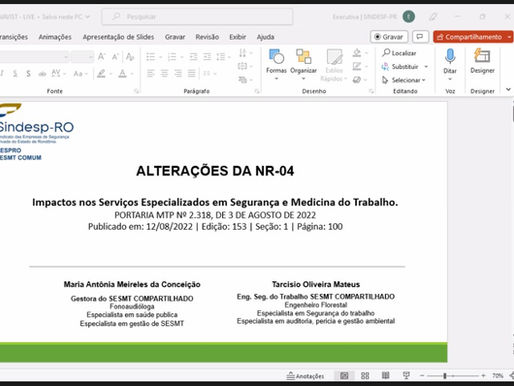Start slide show from status bar
514x386 pixels.
(x=406, y=376)
